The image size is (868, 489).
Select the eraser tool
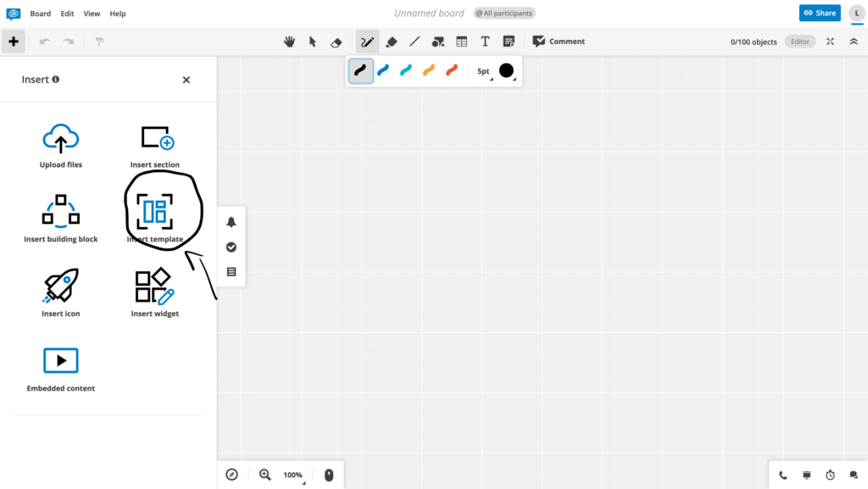point(336,42)
